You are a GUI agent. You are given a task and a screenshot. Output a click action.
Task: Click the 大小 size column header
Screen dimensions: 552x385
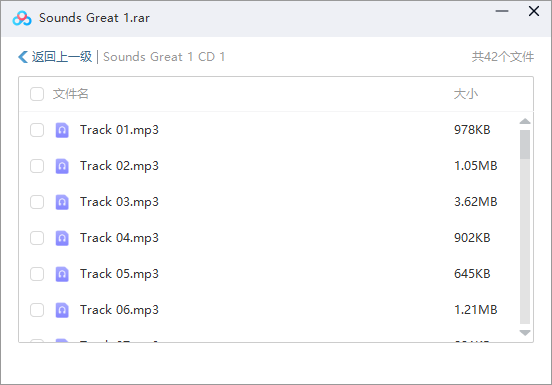click(x=465, y=94)
